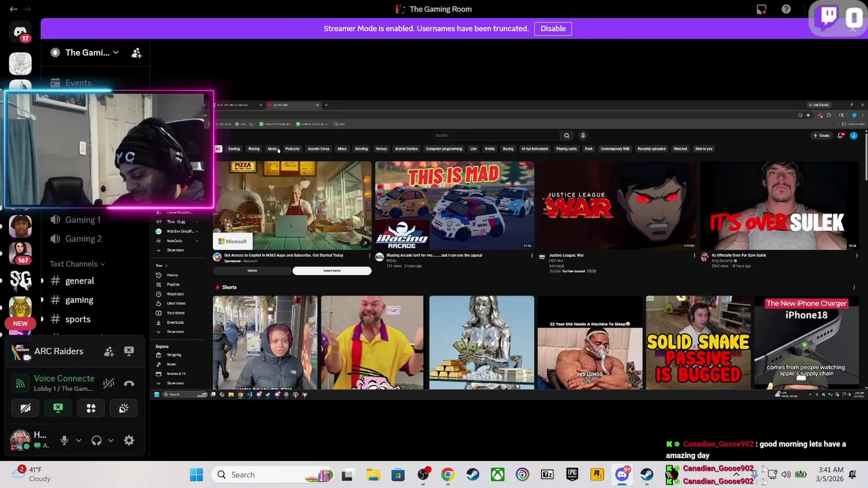
Task: Open Discord help question mark icon
Action: coord(786,9)
